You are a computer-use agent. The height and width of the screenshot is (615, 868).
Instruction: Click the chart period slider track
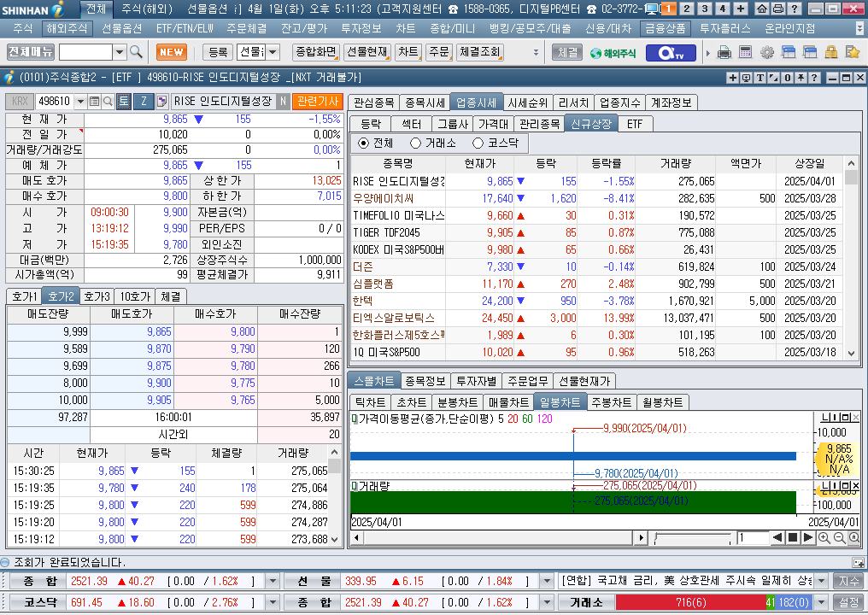click(692, 537)
